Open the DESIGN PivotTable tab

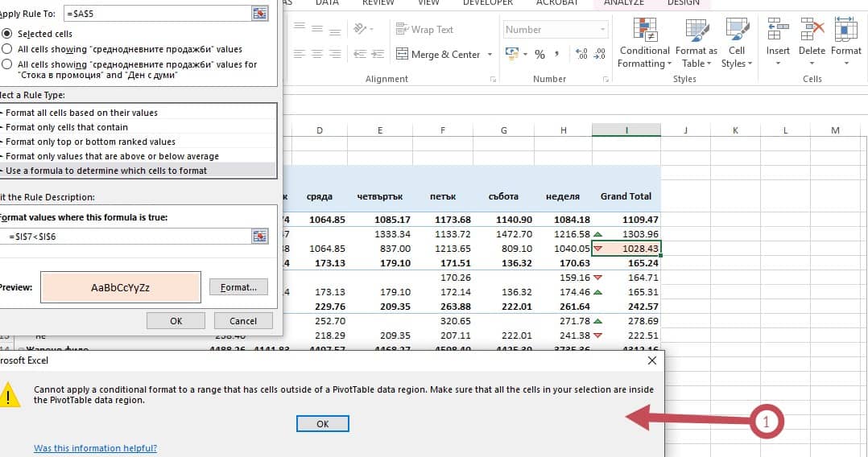[x=683, y=2]
